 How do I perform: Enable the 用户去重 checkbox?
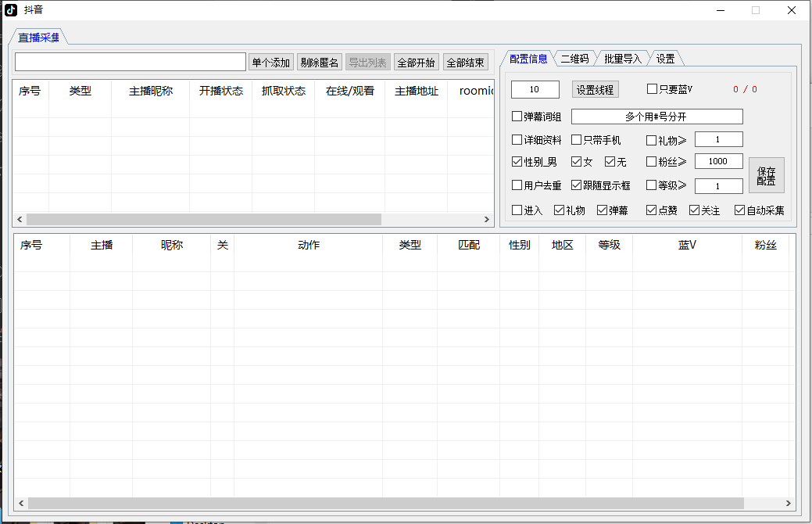click(517, 185)
